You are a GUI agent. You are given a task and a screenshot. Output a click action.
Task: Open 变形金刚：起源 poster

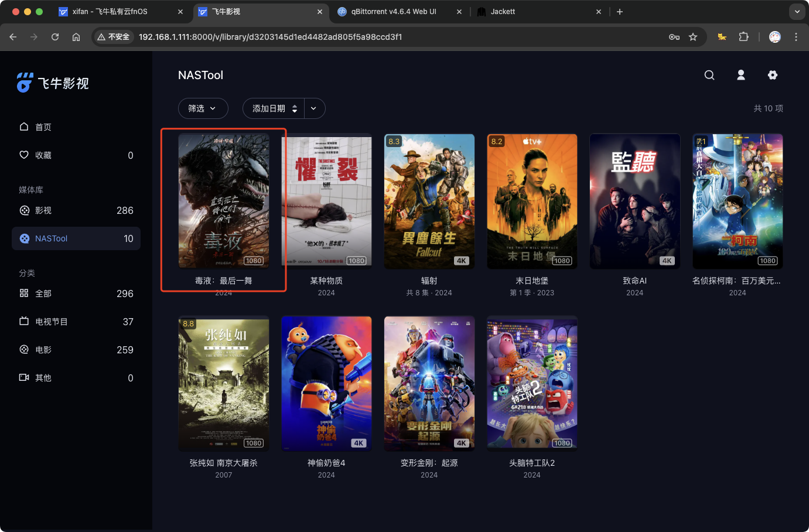(429, 383)
